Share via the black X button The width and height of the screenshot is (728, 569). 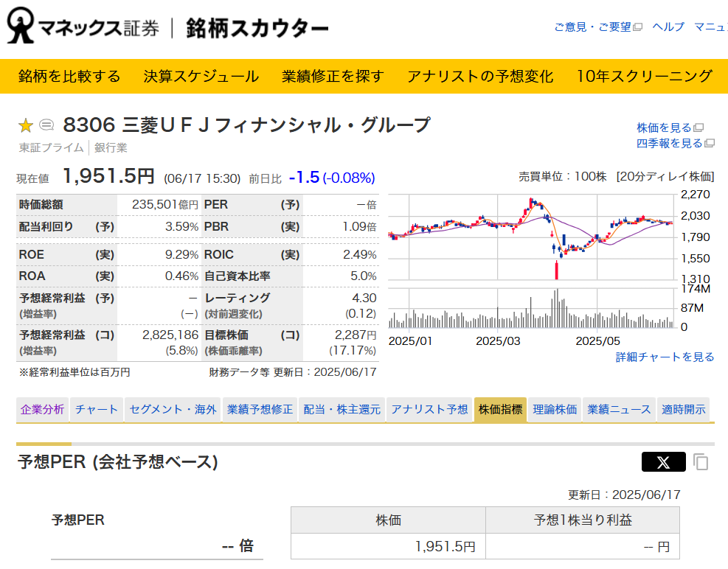click(663, 462)
